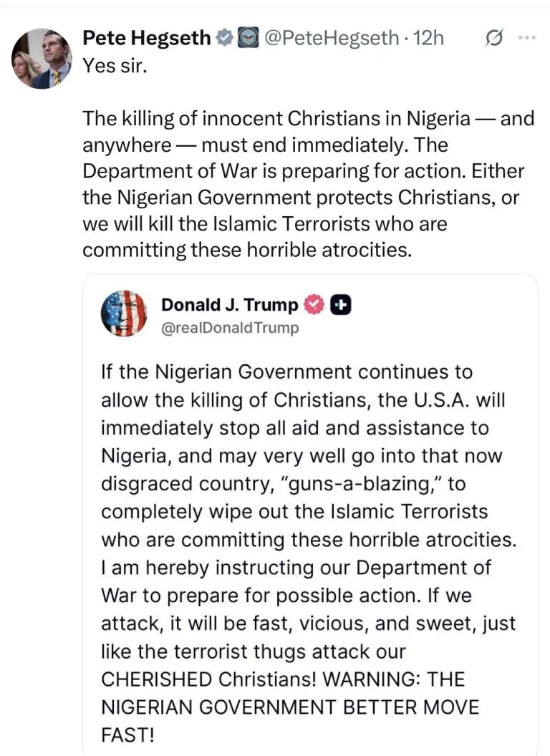This screenshot has width=550, height=756.
Task: Click the government affiliation badge beside Hegseth's name
Action: click(247, 39)
